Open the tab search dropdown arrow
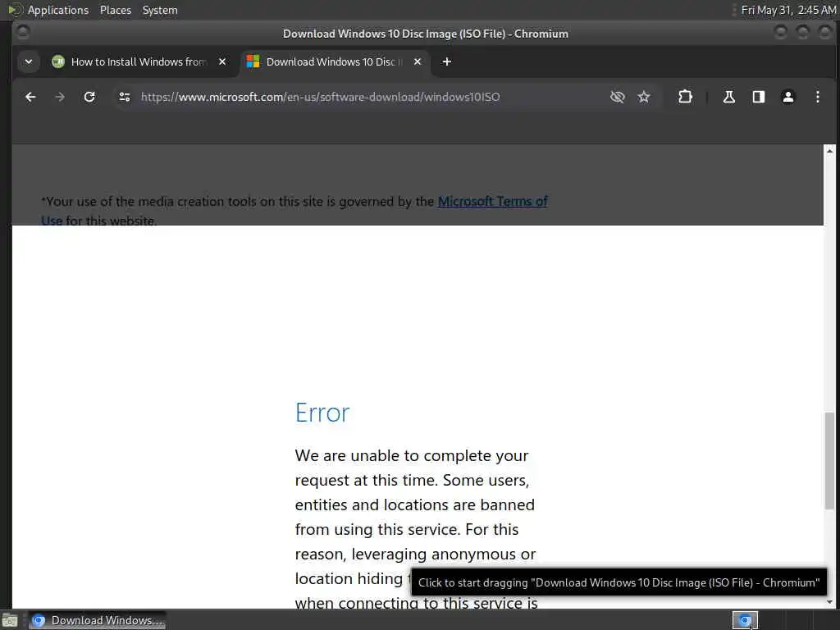 point(29,62)
